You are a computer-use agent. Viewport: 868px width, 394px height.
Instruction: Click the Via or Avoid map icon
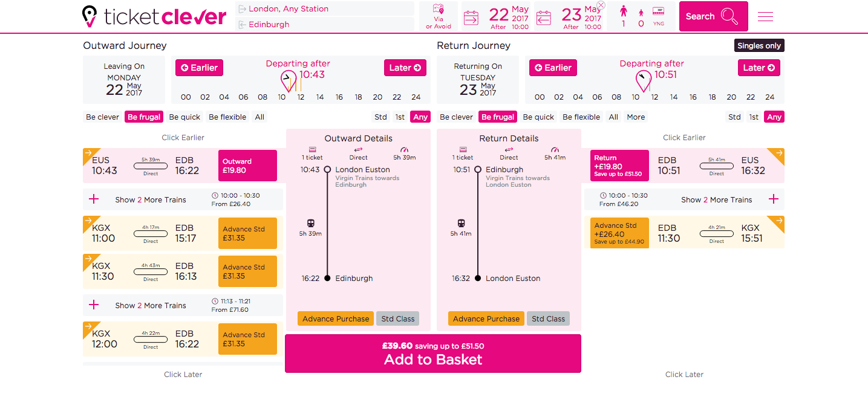point(439,10)
